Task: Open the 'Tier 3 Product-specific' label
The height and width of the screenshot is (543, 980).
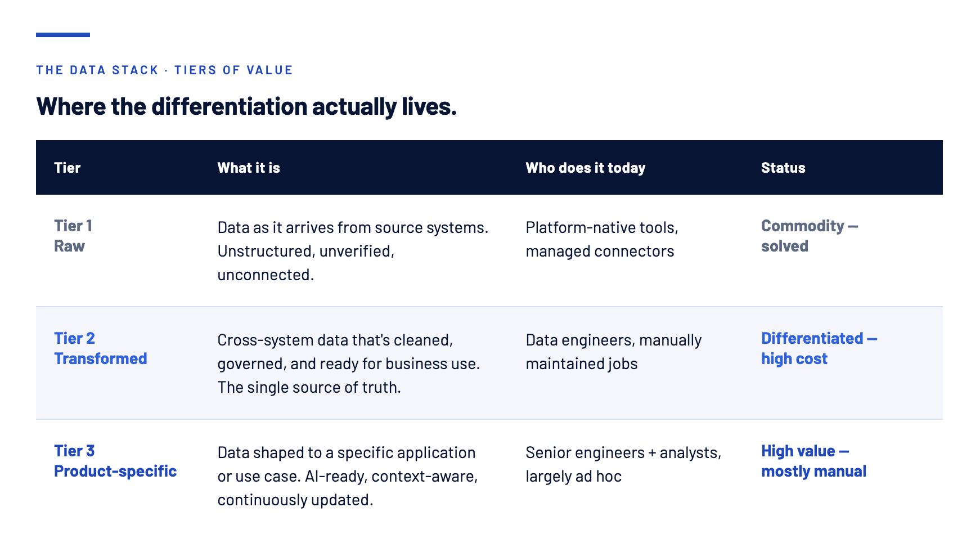Action: click(x=115, y=461)
